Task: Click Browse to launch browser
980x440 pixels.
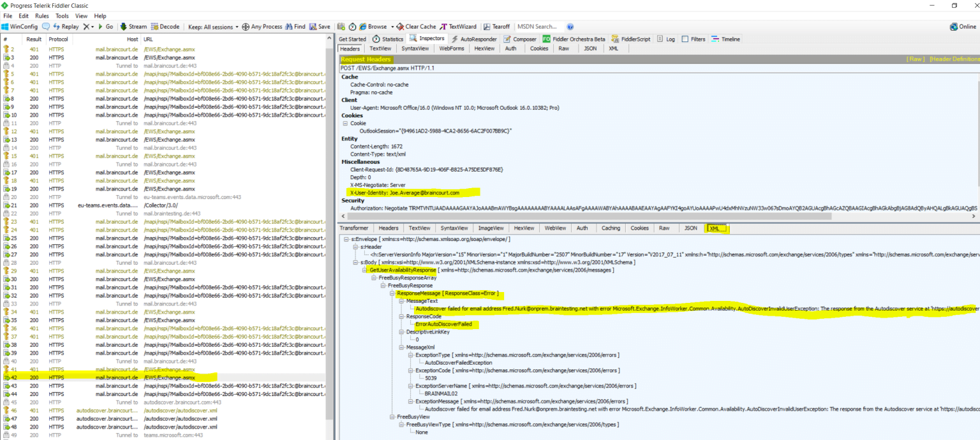Action: (373, 27)
